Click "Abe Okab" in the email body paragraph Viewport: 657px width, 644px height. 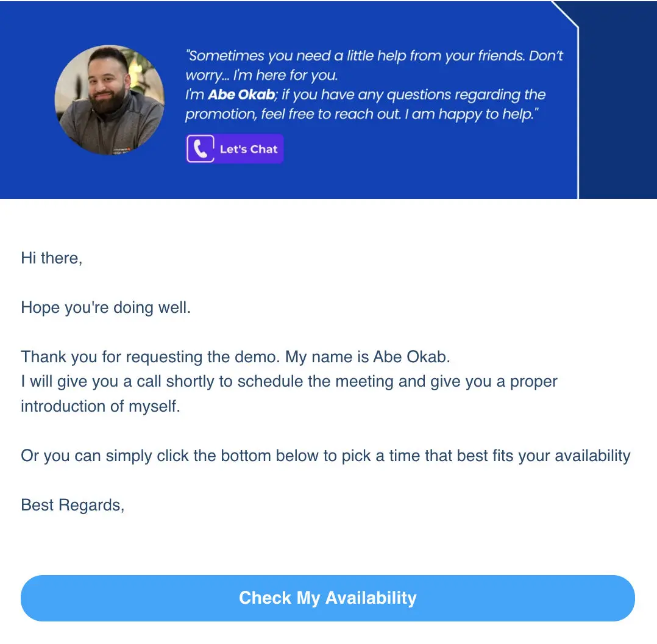coord(410,357)
